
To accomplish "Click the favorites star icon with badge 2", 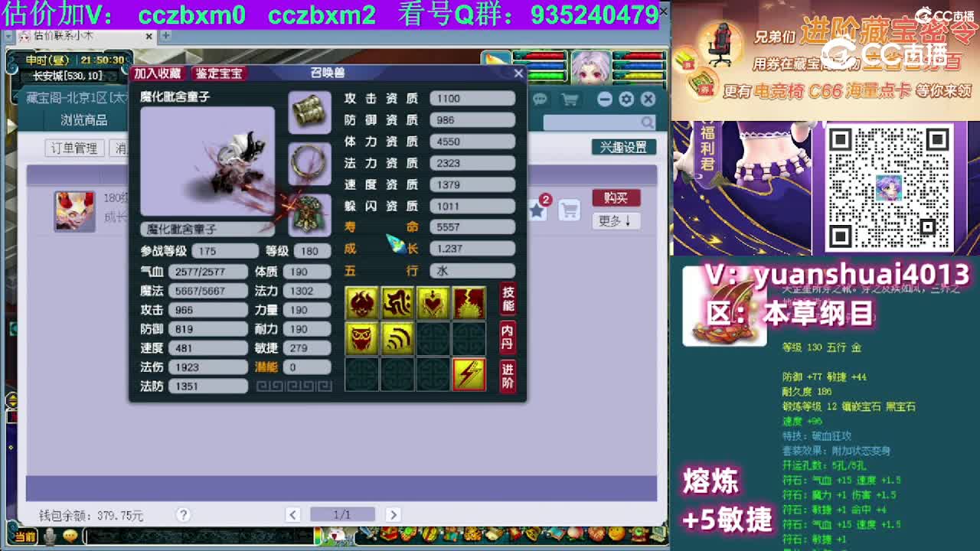I will 538,209.
